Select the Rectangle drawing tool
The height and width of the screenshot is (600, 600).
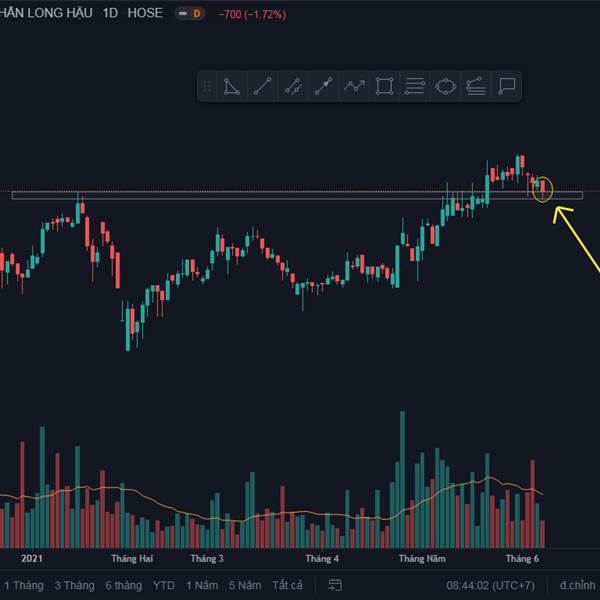(x=384, y=86)
